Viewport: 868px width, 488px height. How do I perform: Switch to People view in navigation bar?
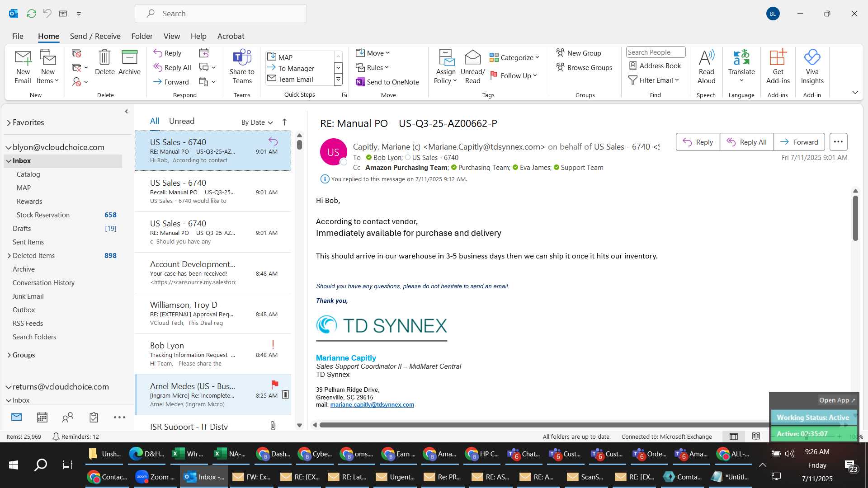(x=68, y=417)
